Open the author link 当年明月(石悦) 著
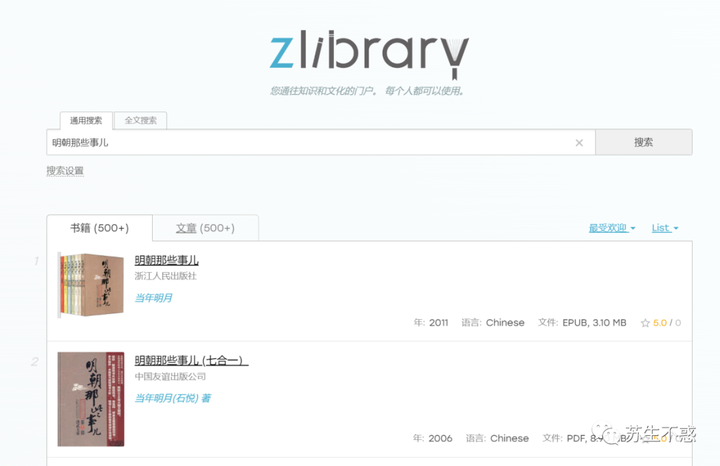Viewport: 720px width, 466px height. click(173, 398)
